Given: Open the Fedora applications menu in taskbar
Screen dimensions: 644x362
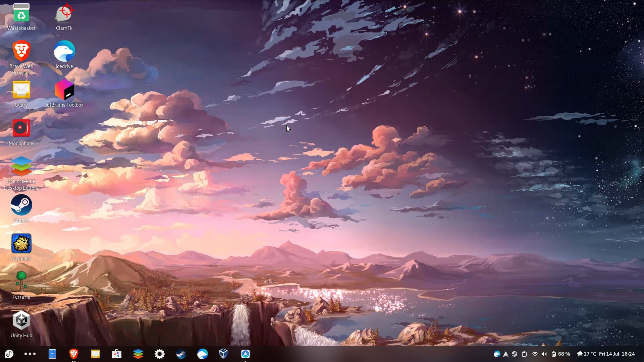Looking at the screenshot, I should [9, 354].
